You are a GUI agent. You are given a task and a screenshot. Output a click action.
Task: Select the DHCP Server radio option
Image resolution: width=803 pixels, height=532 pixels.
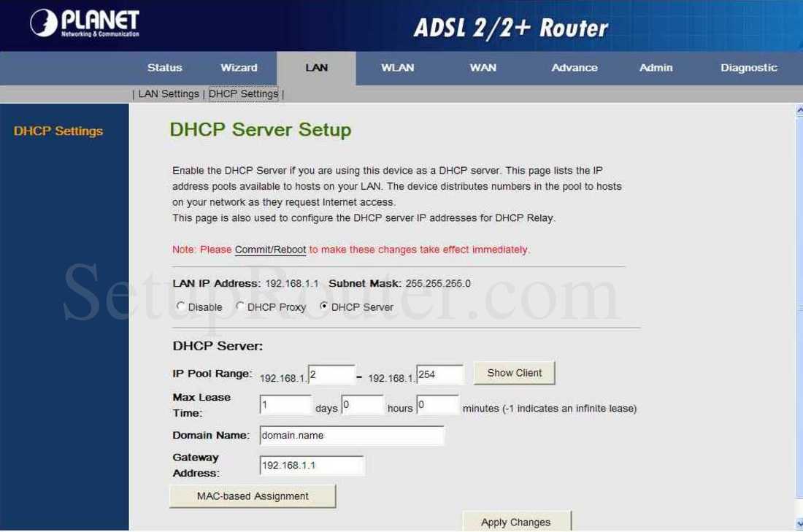point(323,307)
